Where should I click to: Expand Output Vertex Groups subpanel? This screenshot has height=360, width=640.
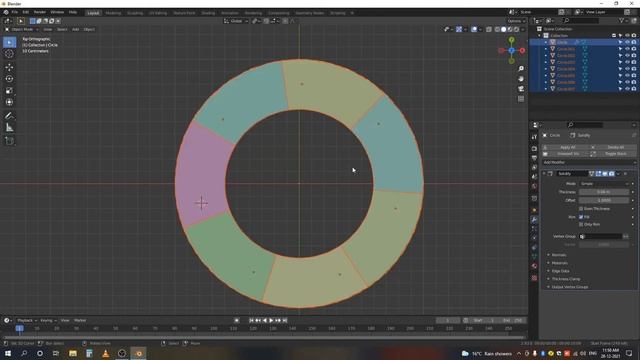tap(569, 287)
